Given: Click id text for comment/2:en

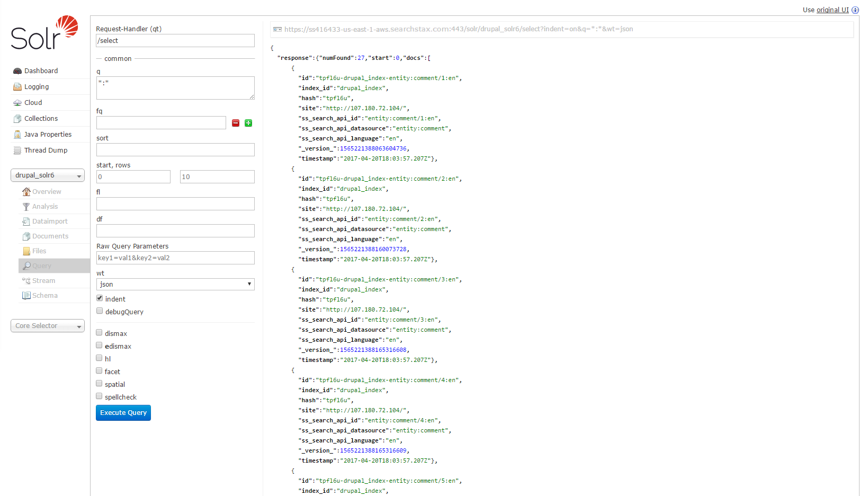Looking at the screenshot, I should [x=387, y=179].
